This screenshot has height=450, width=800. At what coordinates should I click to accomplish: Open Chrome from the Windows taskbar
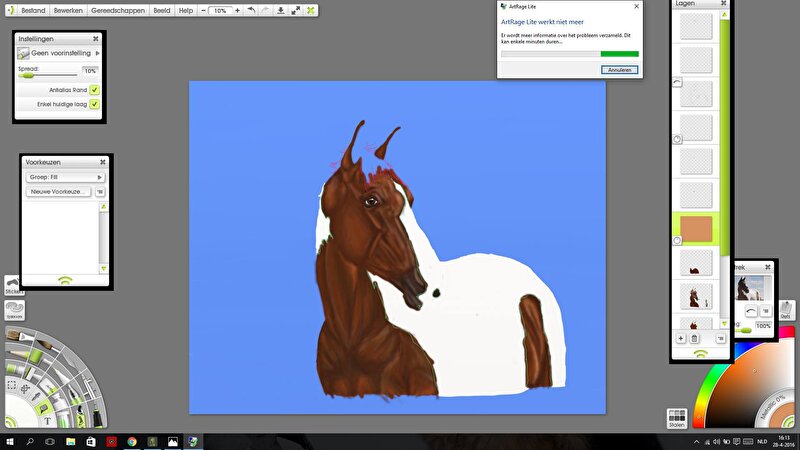132,441
